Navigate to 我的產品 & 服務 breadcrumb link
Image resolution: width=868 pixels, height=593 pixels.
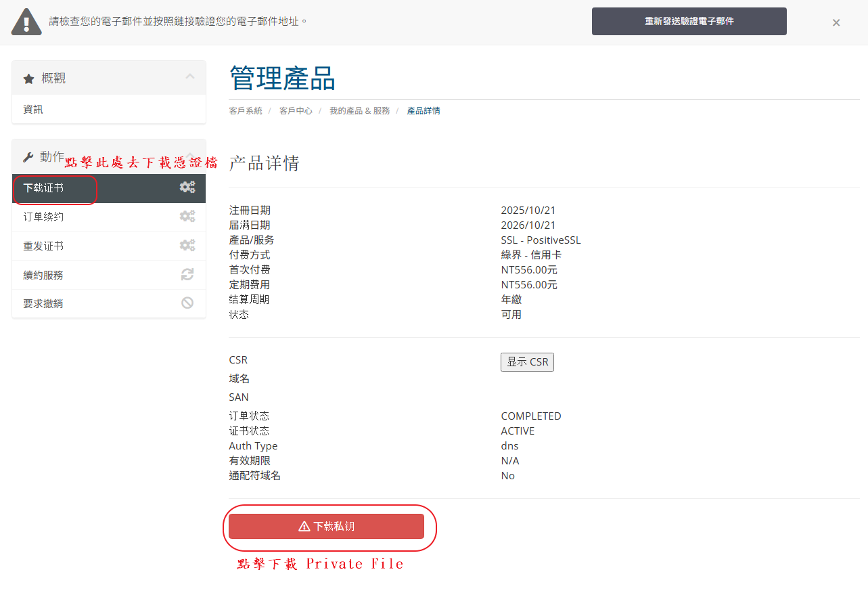(359, 111)
